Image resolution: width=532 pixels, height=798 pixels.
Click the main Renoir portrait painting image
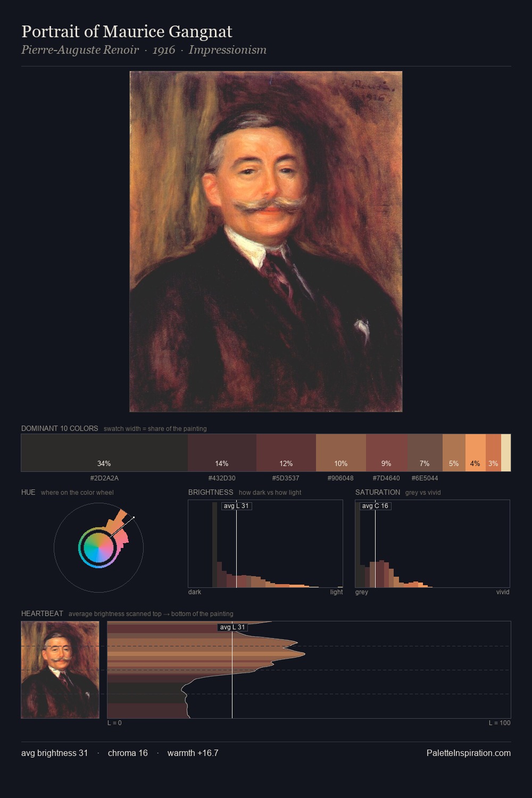(266, 242)
